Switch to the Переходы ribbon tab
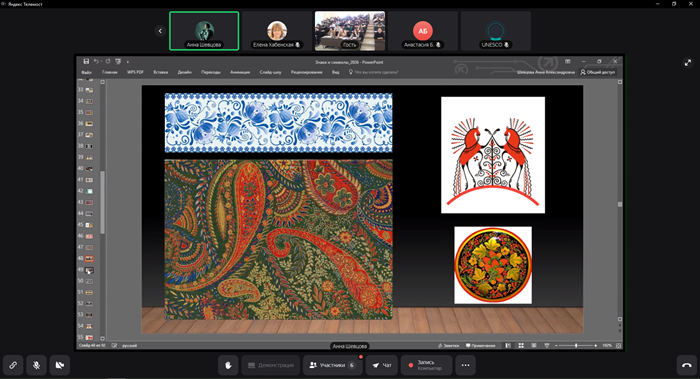 click(211, 72)
